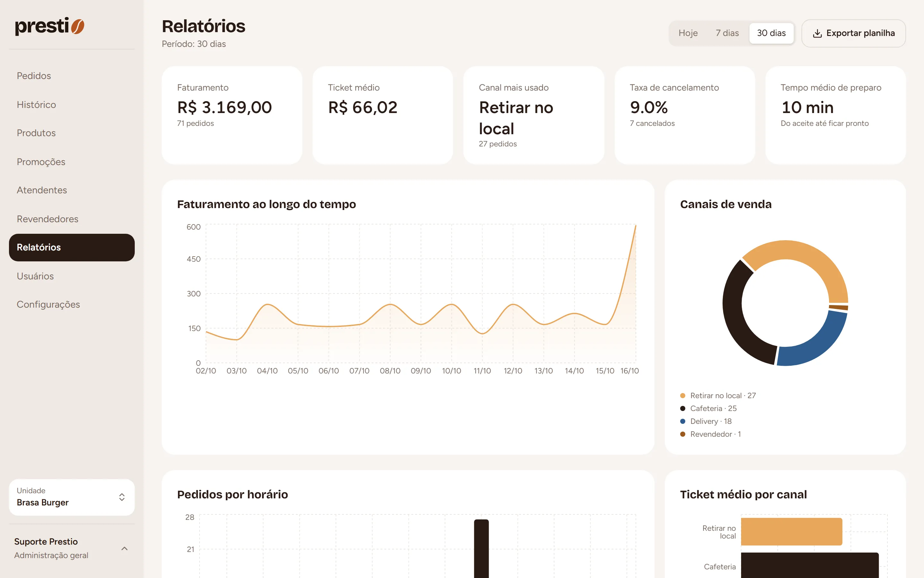Screen dimensions: 924x578
Task: Click the Faturamento ao longo do tempo heading
Action: click(x=267, y=204)
